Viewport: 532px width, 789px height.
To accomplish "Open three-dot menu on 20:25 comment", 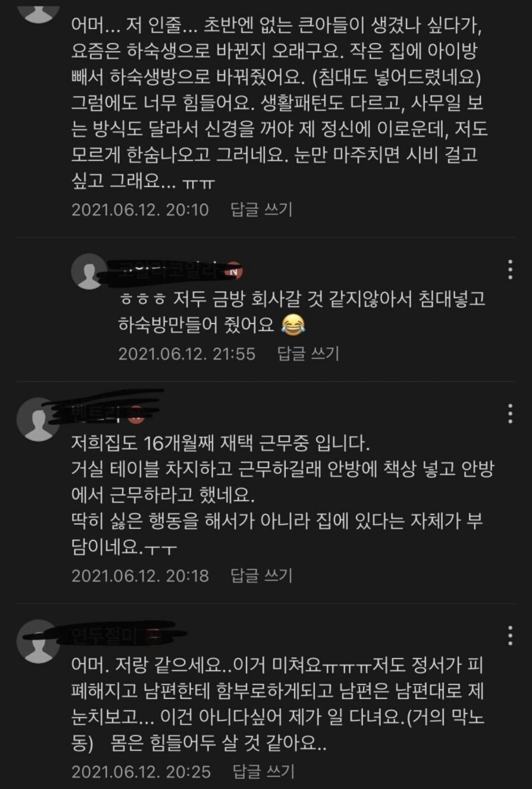I will pos(510,636).
